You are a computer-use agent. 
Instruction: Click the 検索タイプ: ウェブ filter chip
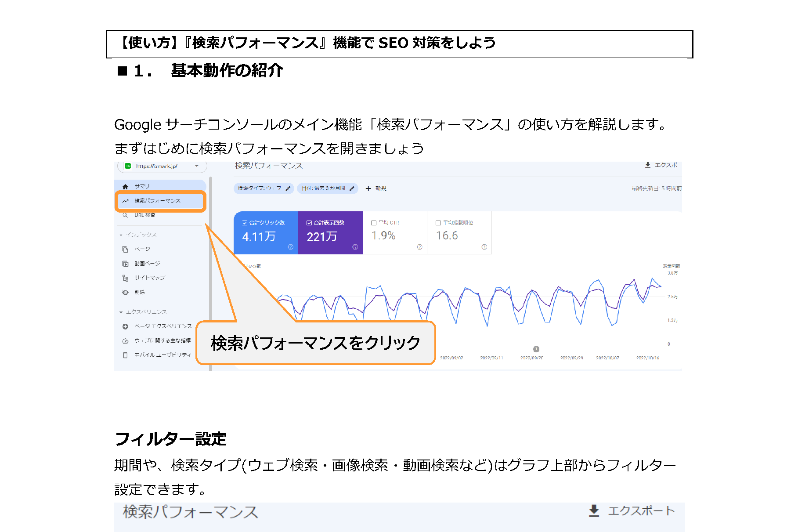264,188
